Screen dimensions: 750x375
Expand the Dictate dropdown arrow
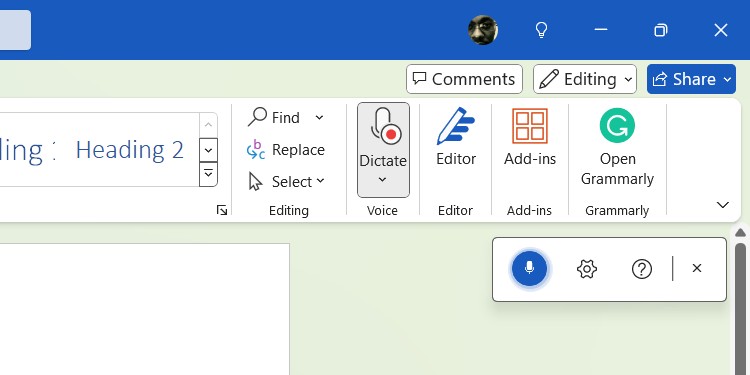point(382,180)
